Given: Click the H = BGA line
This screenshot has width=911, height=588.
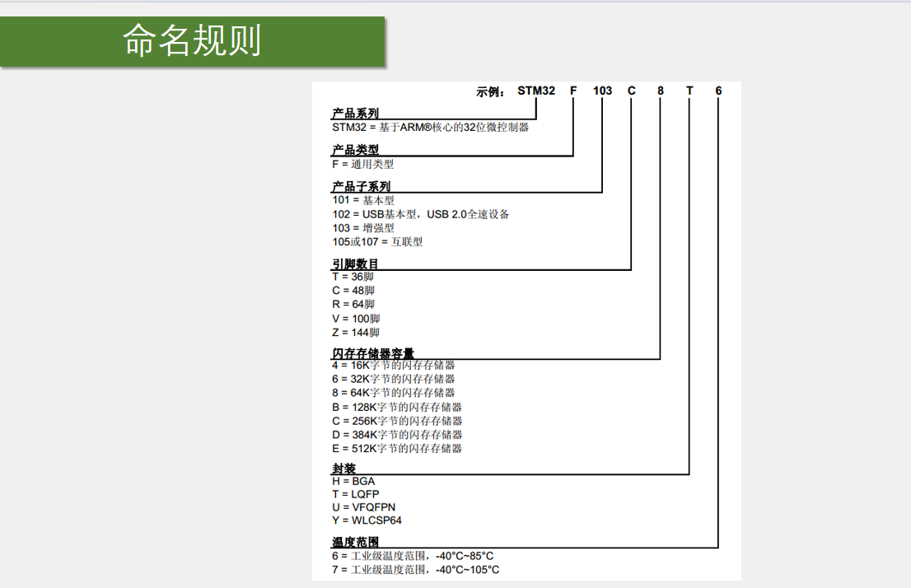Looking at the screenshot, I should (x=353, y=482).
